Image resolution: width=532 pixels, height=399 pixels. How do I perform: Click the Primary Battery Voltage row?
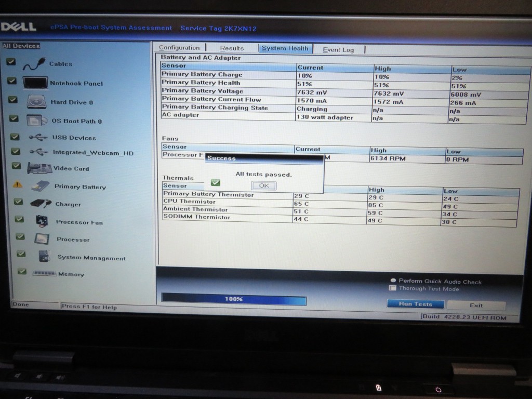pyautogui.click(x=345, y=92)
